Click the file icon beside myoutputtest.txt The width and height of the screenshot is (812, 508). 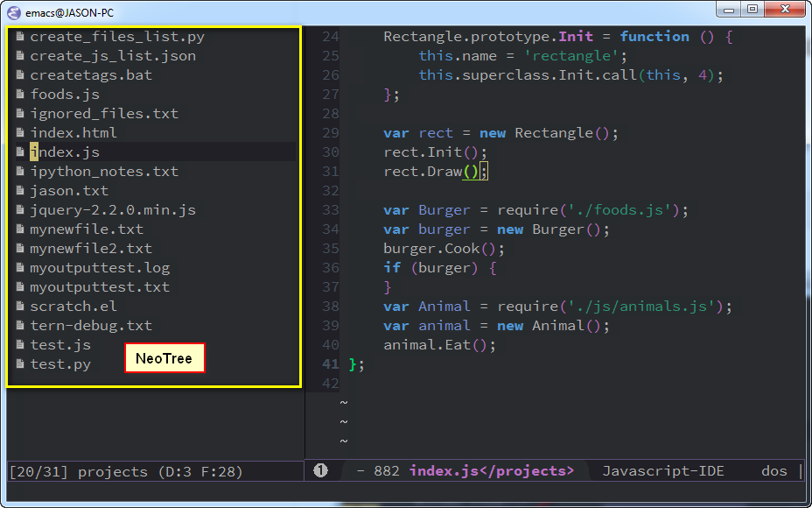pyautogui.click(x=20, y=286)
